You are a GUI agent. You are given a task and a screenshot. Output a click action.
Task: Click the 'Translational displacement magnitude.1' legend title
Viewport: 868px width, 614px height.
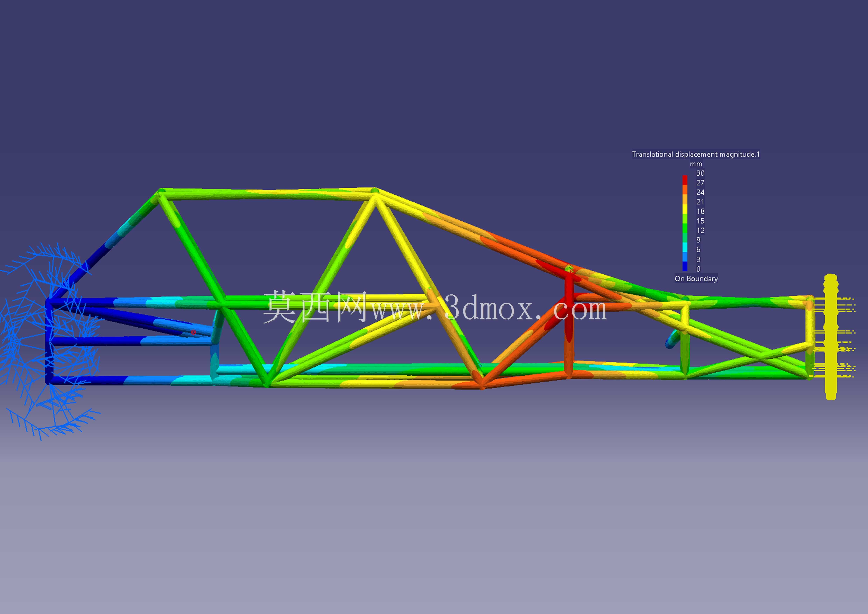[x=696, y=154]
